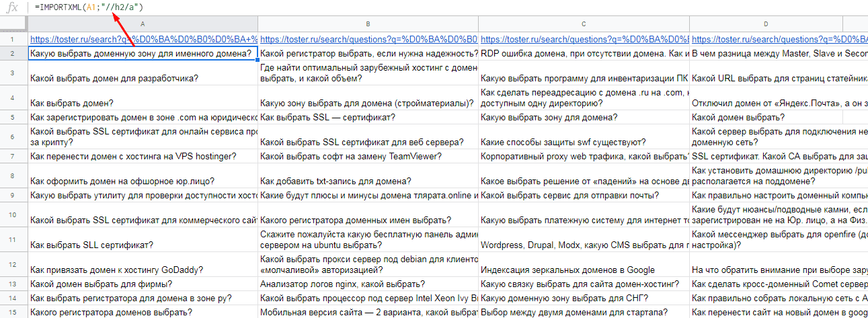The width and height of the screenshot is (868, 318).
Task: Click the formula bar with IMPORTXML formula
Action: point(450,7)
